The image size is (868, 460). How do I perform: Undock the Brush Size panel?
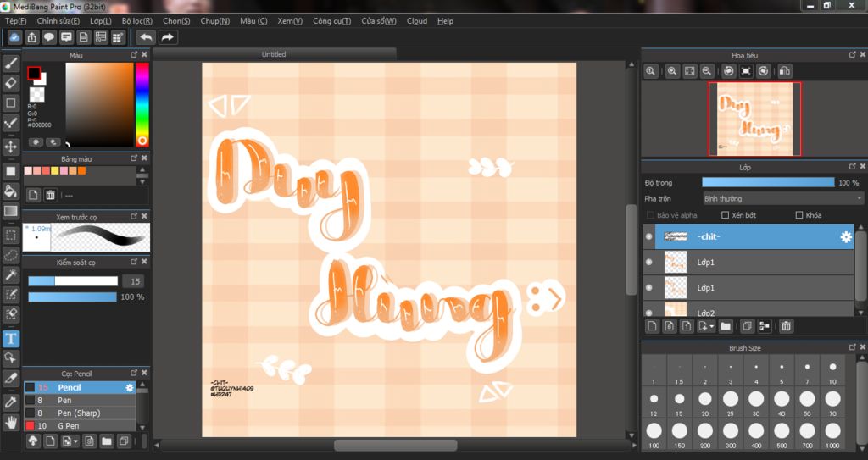pyautogui.click(x=853, y=347)
